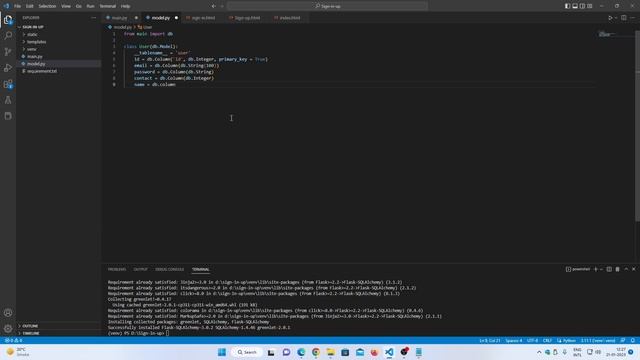Select requirements.txt in the explorer
The height and width of the screenshot is (360, 640).
point(42,71)
